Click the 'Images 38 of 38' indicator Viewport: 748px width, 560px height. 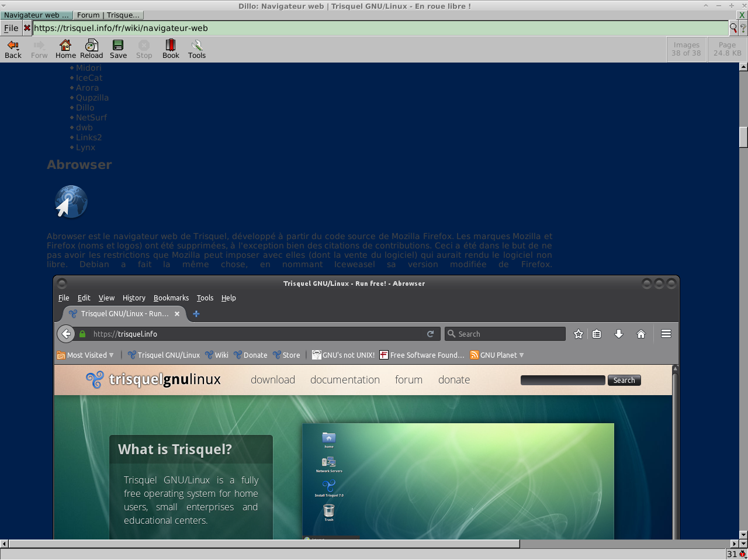pyautogui.click(x=686, y=49)
